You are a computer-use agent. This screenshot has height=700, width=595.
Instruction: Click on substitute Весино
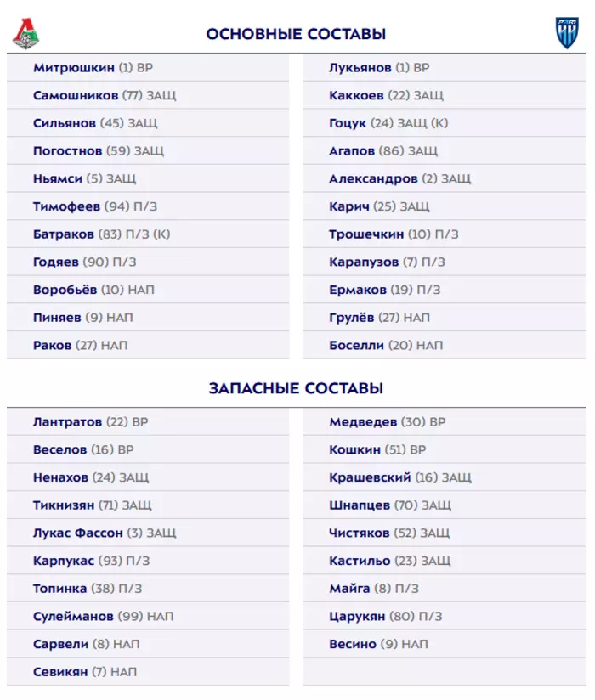[x=353, y=644]
